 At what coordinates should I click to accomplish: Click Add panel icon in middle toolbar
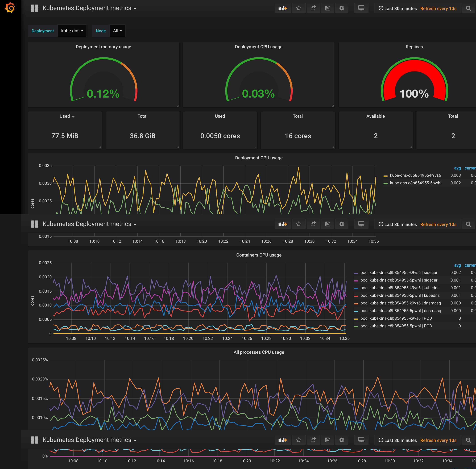(x=283, y=224)
